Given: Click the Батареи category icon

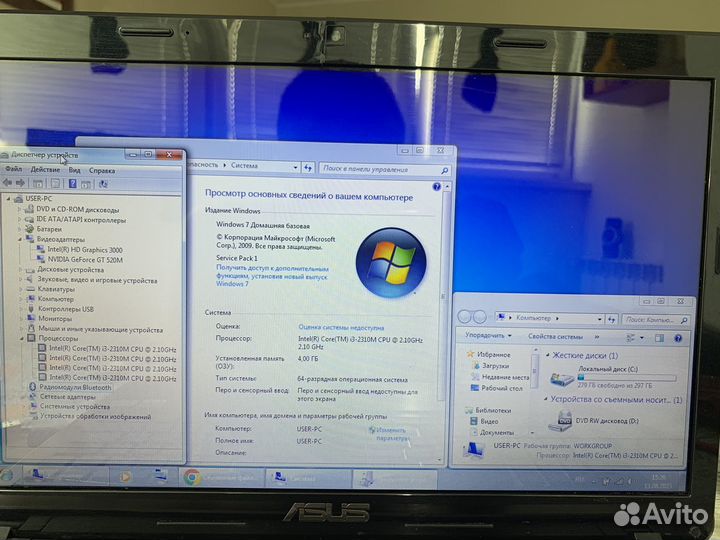Looking at the screenshot, I should coord(29,229).
